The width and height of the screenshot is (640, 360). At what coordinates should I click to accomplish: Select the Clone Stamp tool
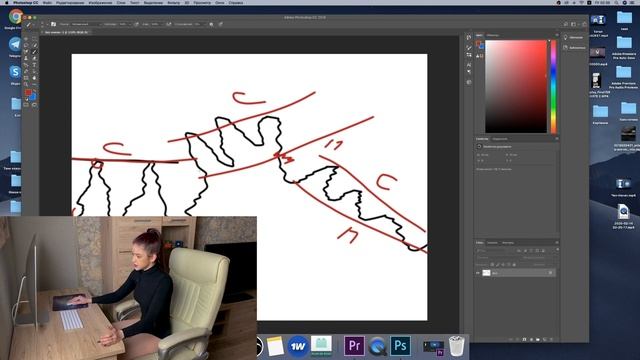(26, 58)
